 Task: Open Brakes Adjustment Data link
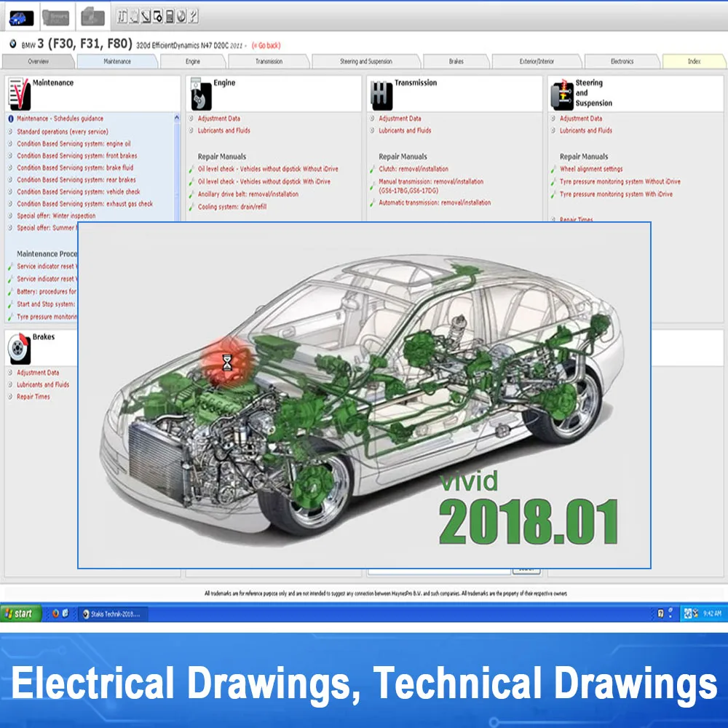[x=38, y=373]
